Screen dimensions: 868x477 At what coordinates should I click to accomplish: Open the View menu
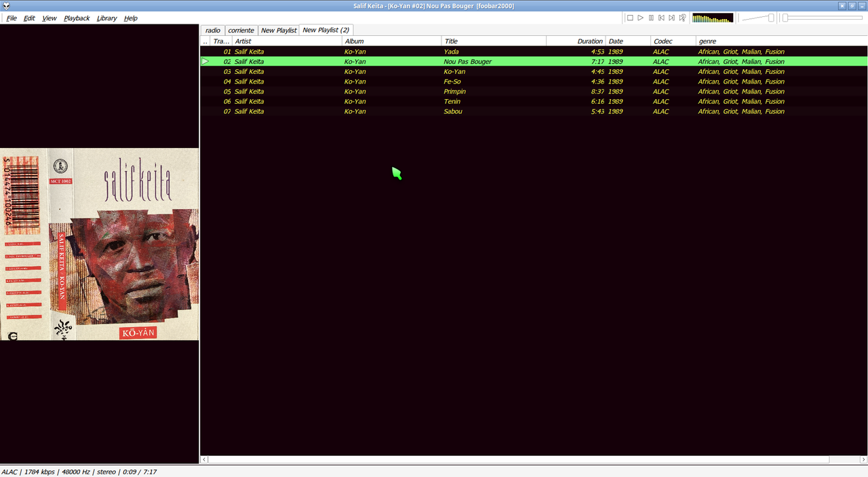tap(50, 18)
